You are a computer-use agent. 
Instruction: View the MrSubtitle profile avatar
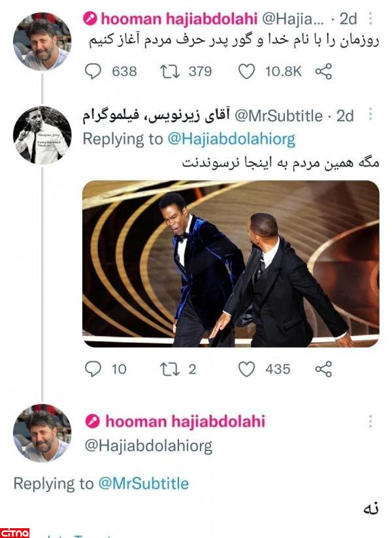pos(42,135)
